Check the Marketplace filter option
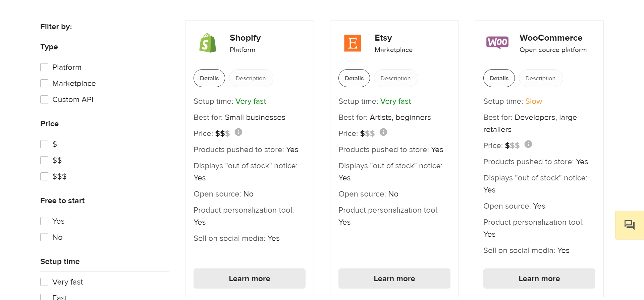 click(44, 83)
